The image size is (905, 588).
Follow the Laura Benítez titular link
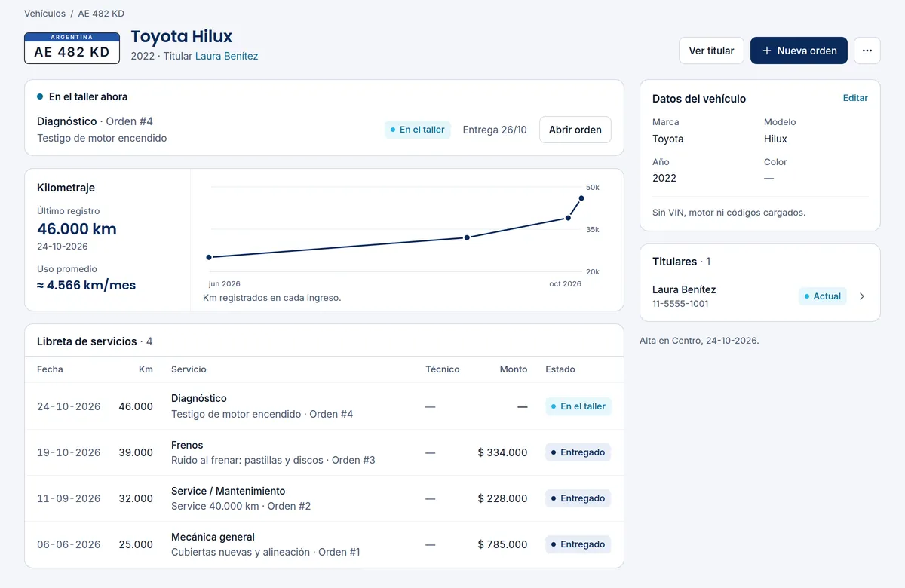tap(226, 56)
